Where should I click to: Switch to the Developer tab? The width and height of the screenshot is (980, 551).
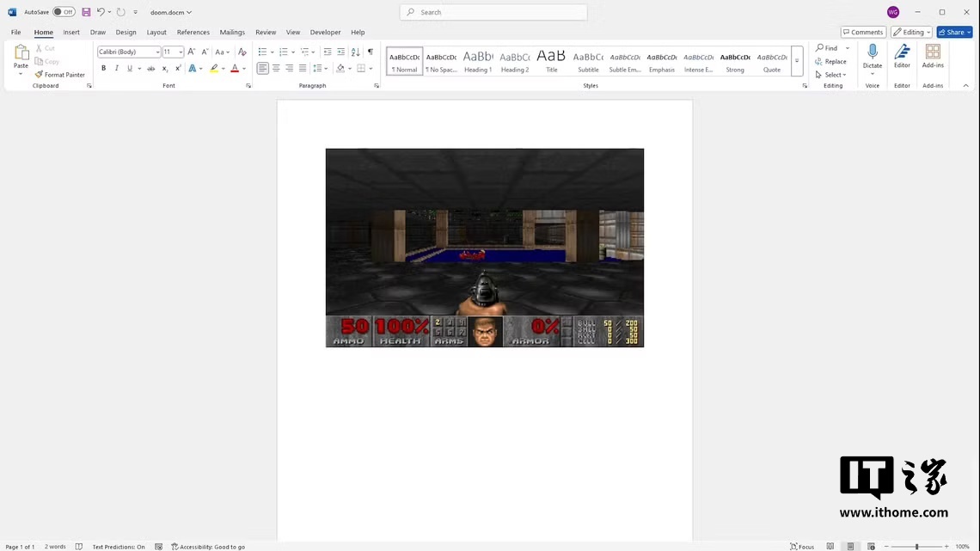click(x=325, y=32)
